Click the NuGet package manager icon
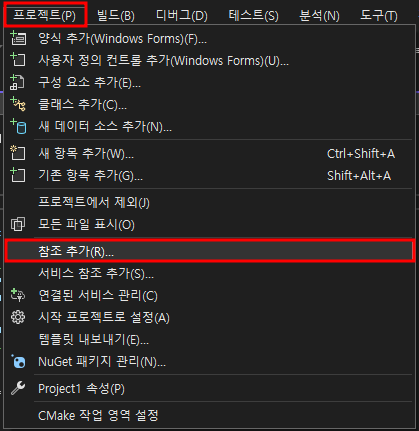This screenshot has width=419, height=431. 18,361
